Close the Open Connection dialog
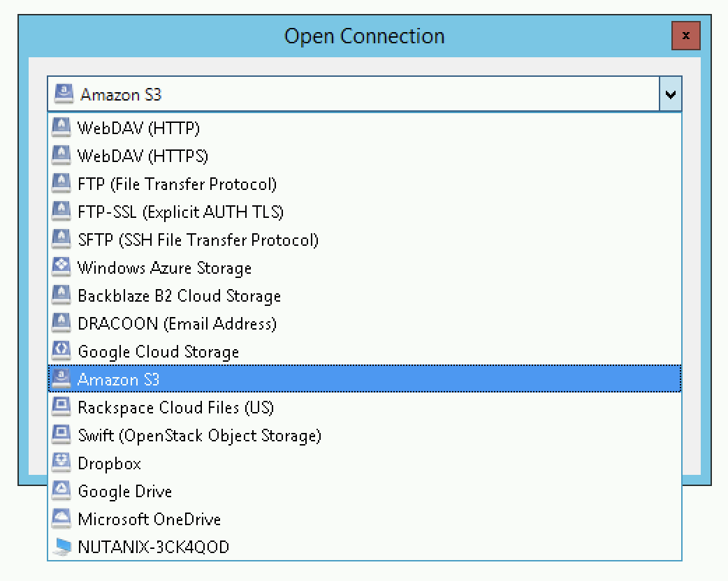This screenshot has height=581, width=728. [x=686, y=36]
